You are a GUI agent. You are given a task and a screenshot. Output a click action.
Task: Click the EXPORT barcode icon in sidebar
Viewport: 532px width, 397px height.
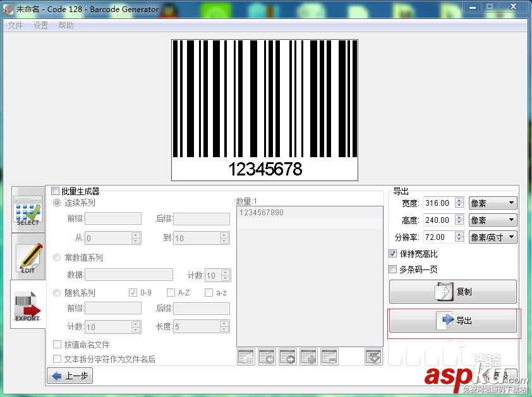click(28, 306)
